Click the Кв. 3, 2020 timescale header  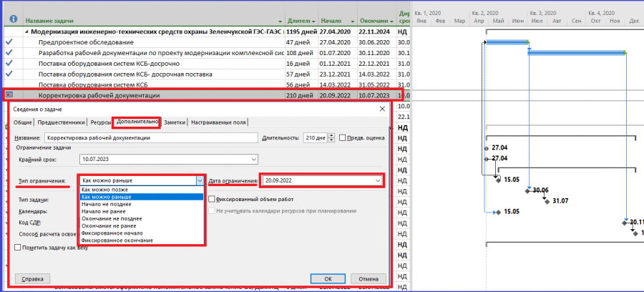[x=542, y=13]
